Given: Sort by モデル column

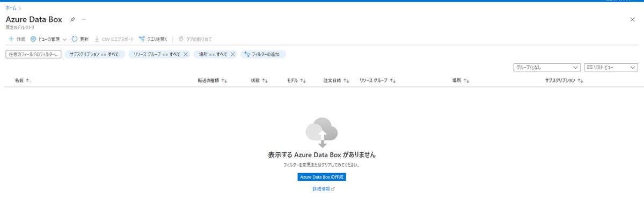Looking at the screenshot, I should (x=296, y=80).
